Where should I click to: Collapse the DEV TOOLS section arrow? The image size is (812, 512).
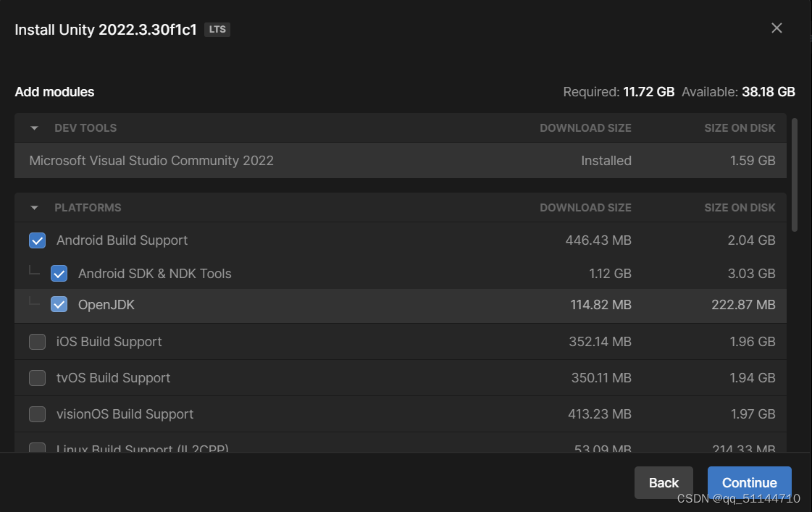tap(34, 128)
